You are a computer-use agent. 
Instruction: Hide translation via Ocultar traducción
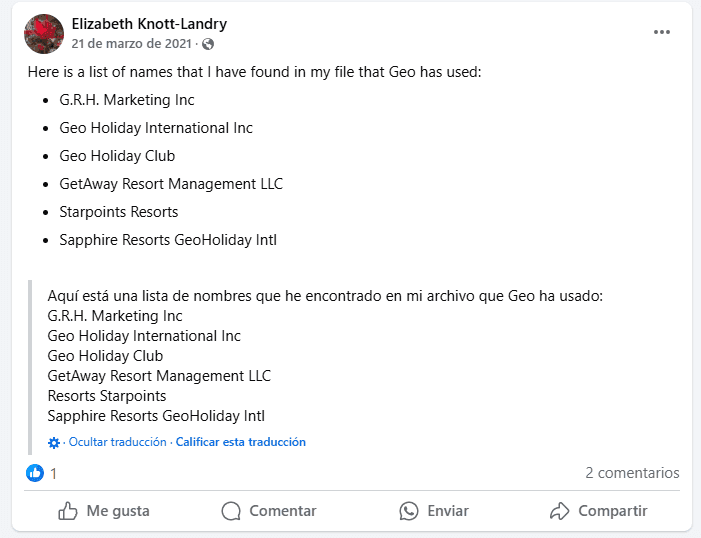(x=119, y=442)
